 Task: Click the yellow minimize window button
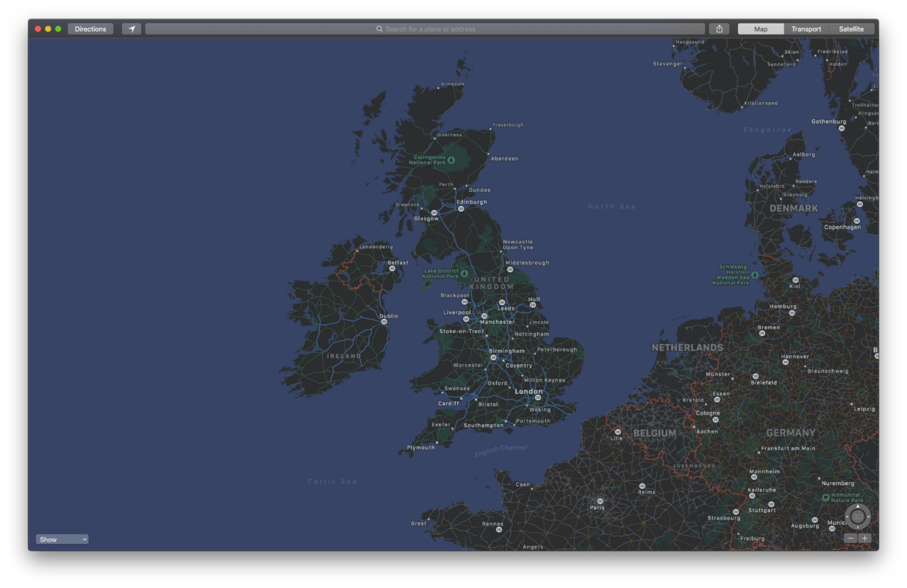[x=48, y=29]
